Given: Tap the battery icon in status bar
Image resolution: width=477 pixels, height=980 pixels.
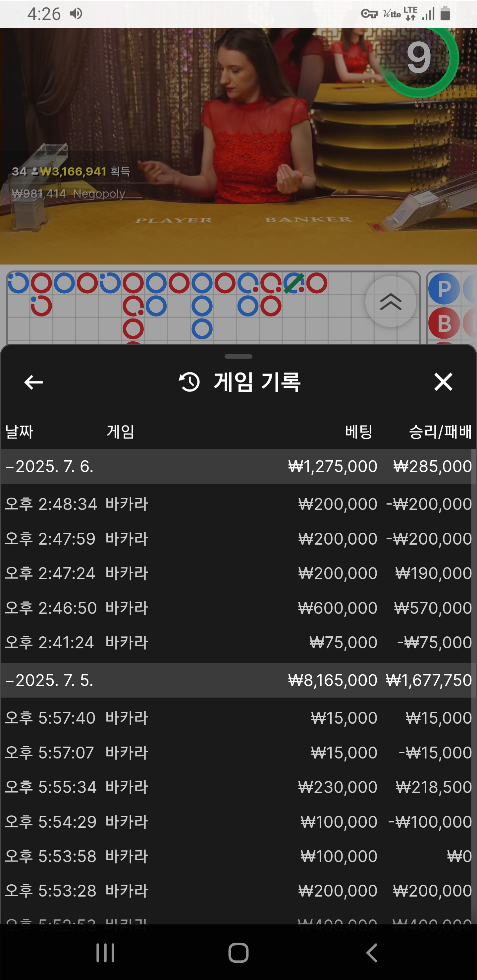Looking at the screenshot, I should [445, 14].
